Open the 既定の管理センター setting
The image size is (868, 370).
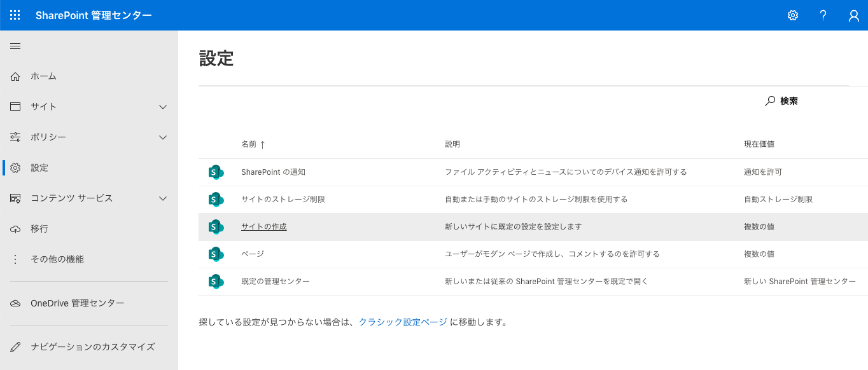[x=276, y=282]
